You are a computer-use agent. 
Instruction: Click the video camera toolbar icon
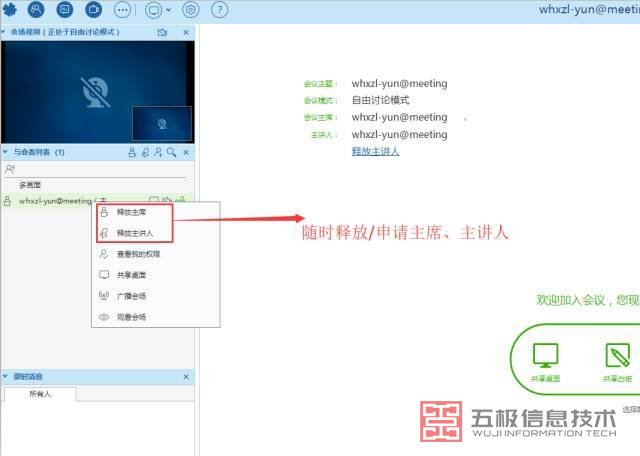[x=93, y=9]
